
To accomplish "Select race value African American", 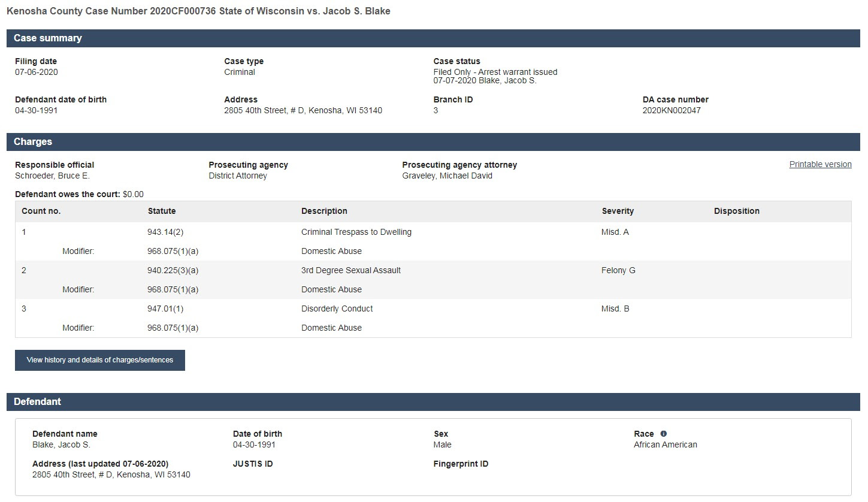I will (666, 445).
